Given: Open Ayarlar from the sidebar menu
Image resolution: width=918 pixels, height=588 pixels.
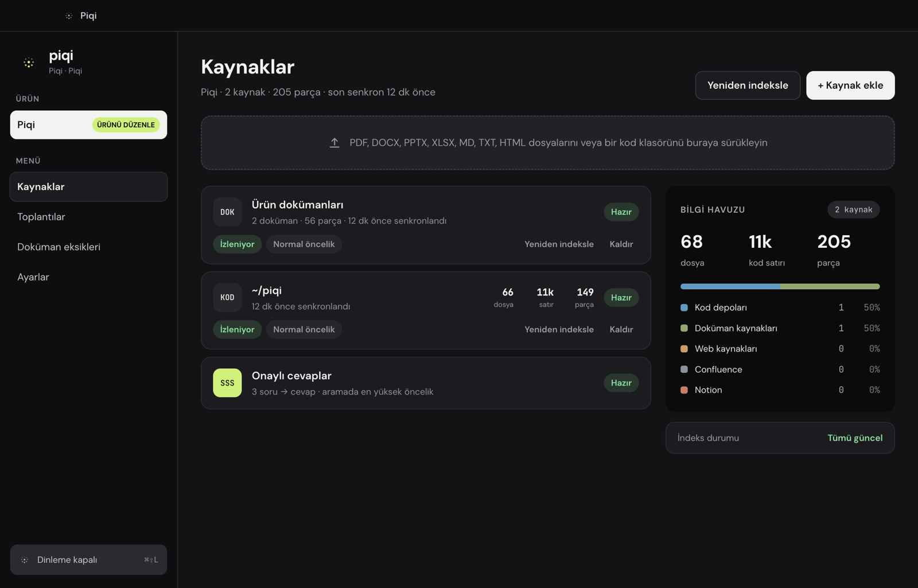Looking at the screenshot, I should tap(88, 277).
